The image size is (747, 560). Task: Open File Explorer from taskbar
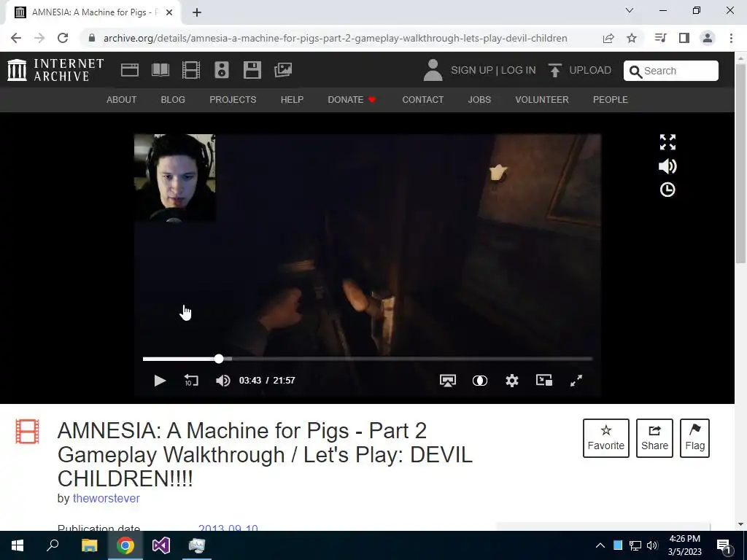(89, 545)
